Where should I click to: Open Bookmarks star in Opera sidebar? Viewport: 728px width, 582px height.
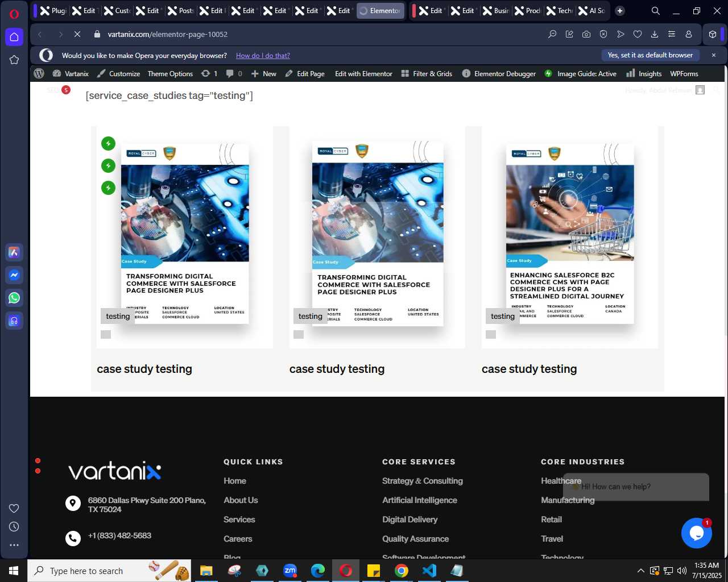pos(14,60)
